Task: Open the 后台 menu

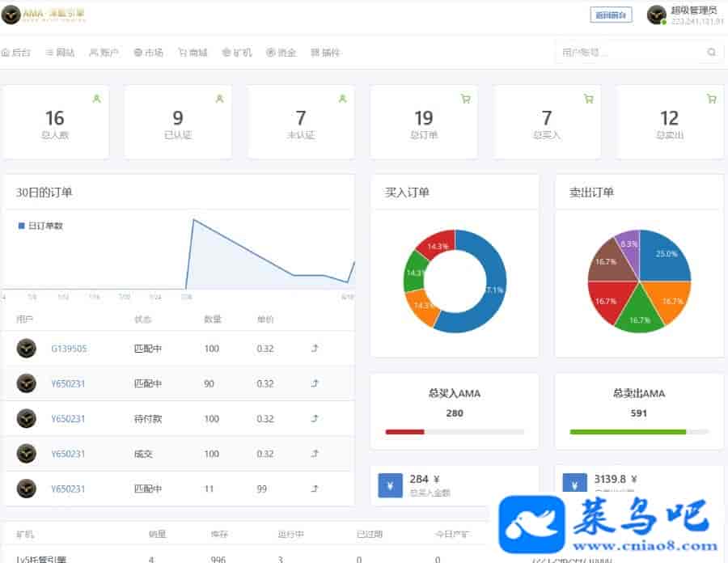Action: click(16, 53)
